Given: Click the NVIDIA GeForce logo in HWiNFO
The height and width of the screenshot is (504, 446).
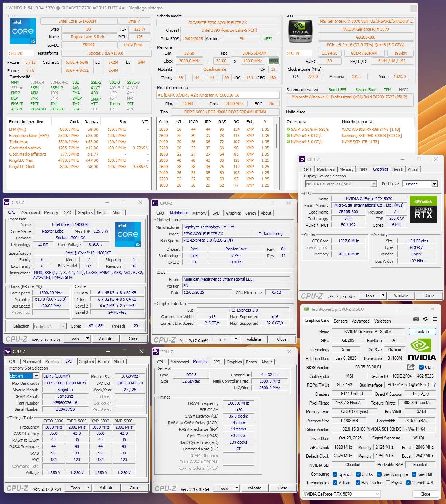Looking at the screenshot, I should click(x=300, y=31).
